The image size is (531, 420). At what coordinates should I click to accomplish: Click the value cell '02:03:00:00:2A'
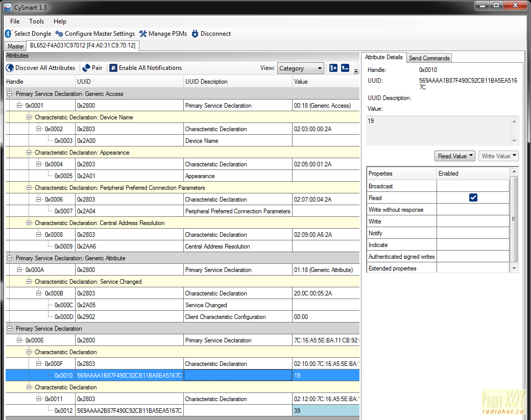pos(326,129)
